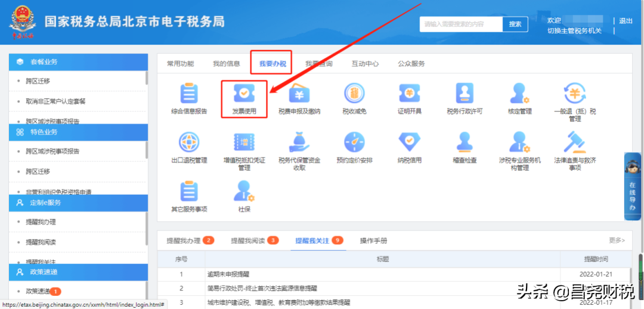Viewport: 644px width, 309px height.
Task: Expand 定制e服务 sidebar section header
Action: (79, 202)
